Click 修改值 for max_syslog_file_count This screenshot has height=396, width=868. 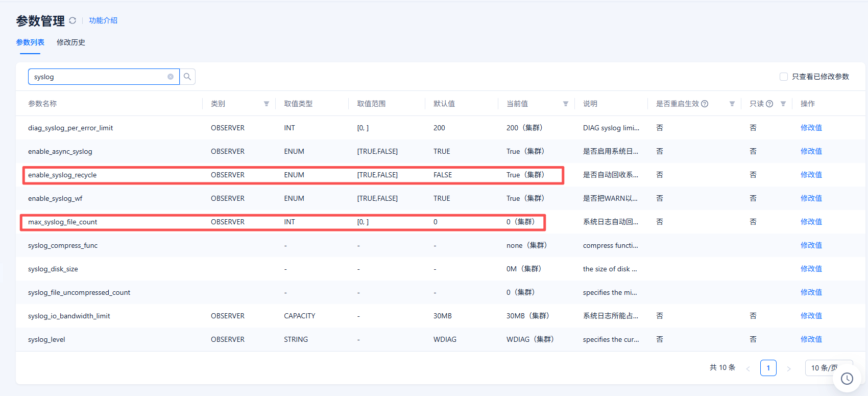[x=811, y=222]
